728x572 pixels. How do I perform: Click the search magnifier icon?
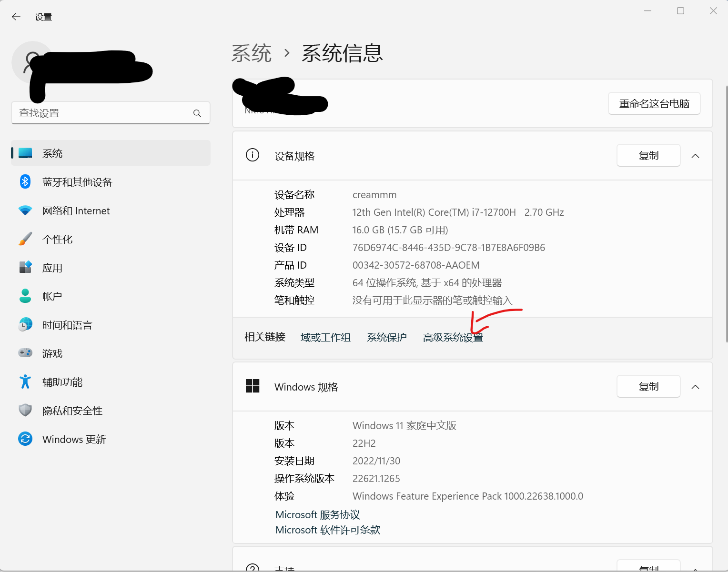point(197,113)
